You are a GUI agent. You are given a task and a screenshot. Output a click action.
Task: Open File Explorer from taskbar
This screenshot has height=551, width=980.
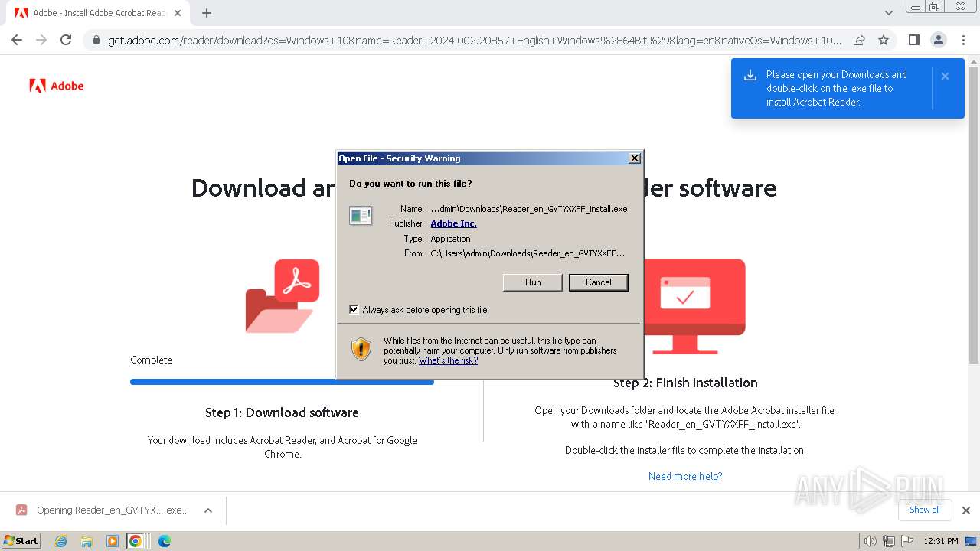tap(87, 541)
